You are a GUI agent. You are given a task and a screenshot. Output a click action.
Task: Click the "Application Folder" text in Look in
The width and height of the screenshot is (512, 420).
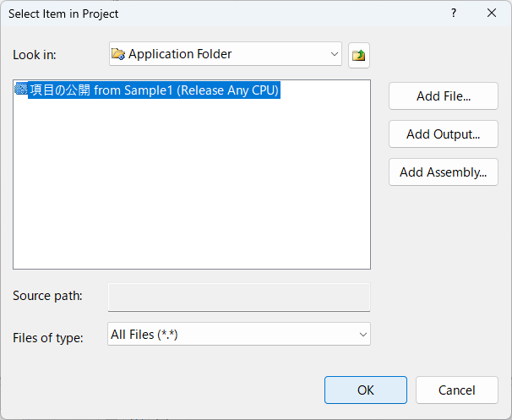(x=180, y=54)
